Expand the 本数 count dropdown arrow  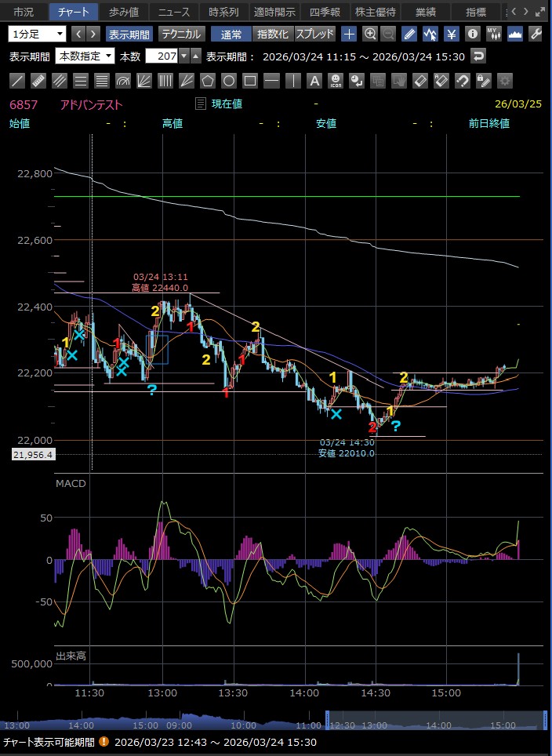pyautogui.click(x=184, y=56)
